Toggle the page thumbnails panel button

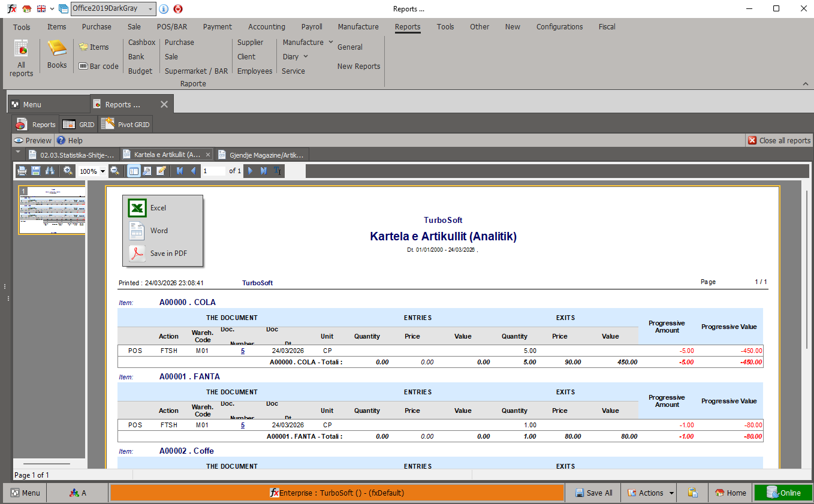(133, 171)
